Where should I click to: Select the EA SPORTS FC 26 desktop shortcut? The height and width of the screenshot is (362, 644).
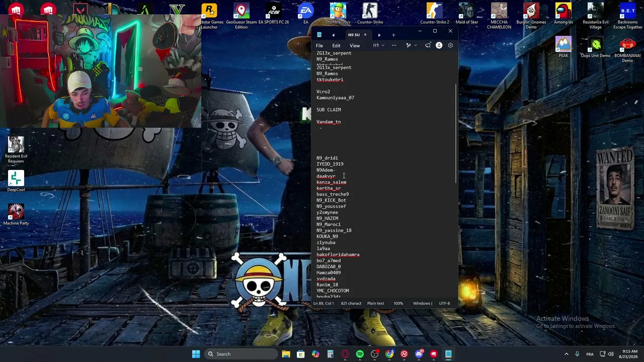click(x=274, y=14)
